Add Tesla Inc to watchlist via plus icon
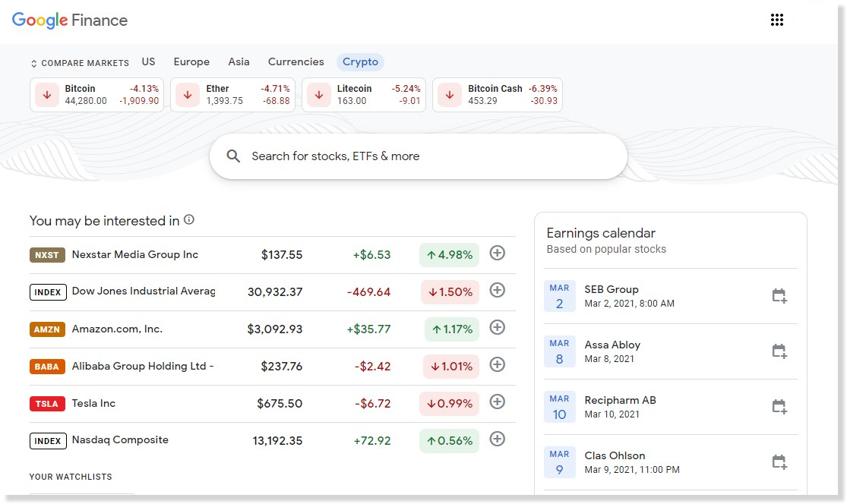Screen dimensions: 847x504 point(497,402)
